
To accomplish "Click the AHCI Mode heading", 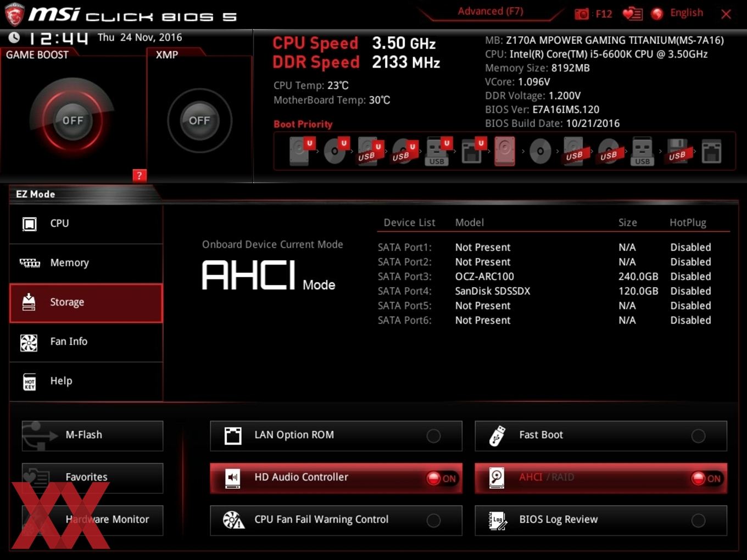I will (269, 276).
